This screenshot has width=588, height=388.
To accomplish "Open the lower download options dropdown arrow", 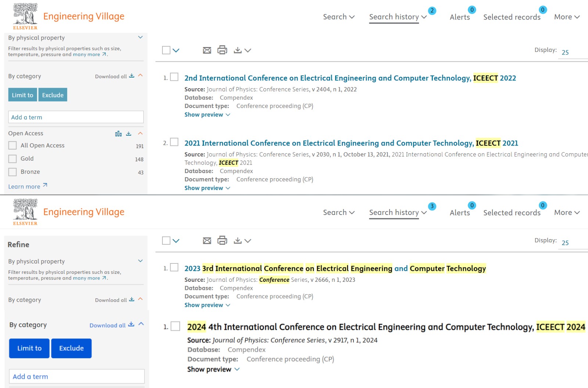I will pyautogui.click(x=248, y=241).
